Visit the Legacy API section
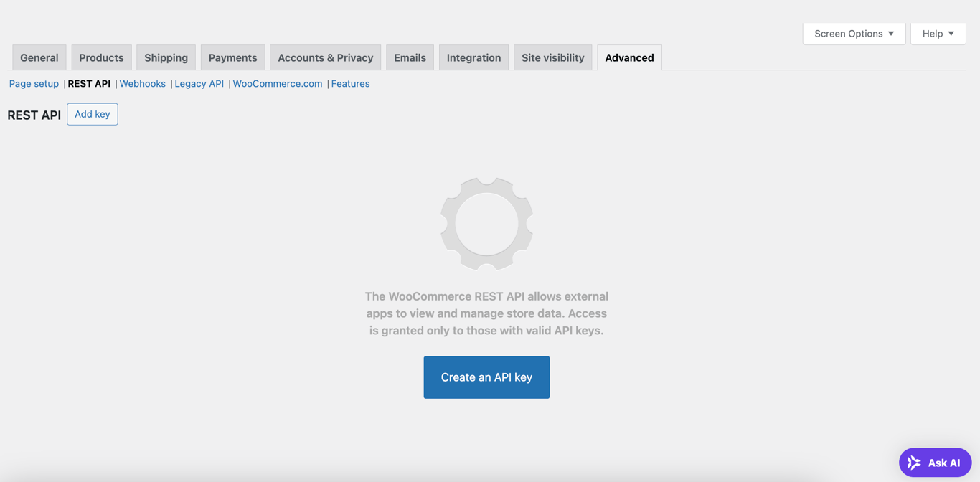 pos(199,83)
